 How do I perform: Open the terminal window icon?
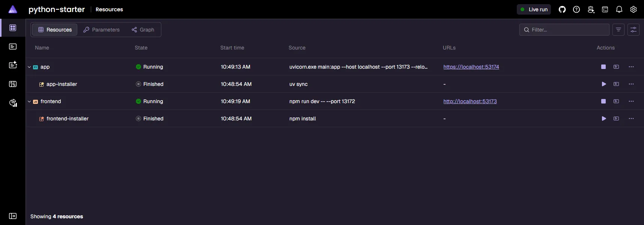[605, 9]
